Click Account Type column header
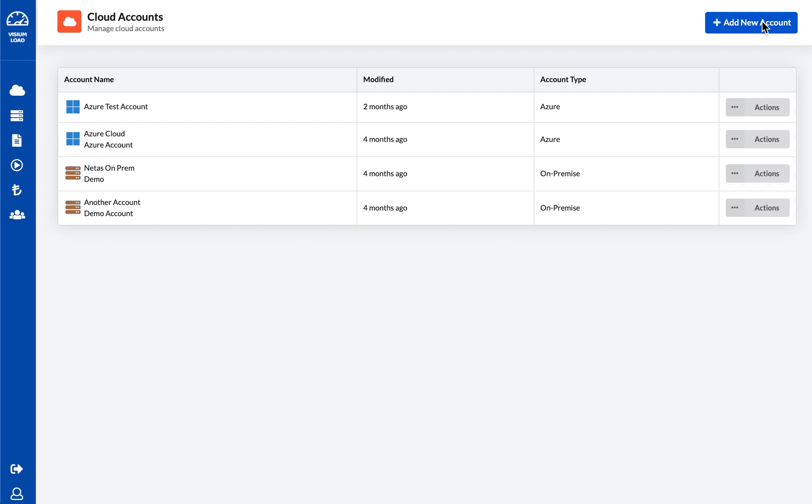 click(563, 79)
